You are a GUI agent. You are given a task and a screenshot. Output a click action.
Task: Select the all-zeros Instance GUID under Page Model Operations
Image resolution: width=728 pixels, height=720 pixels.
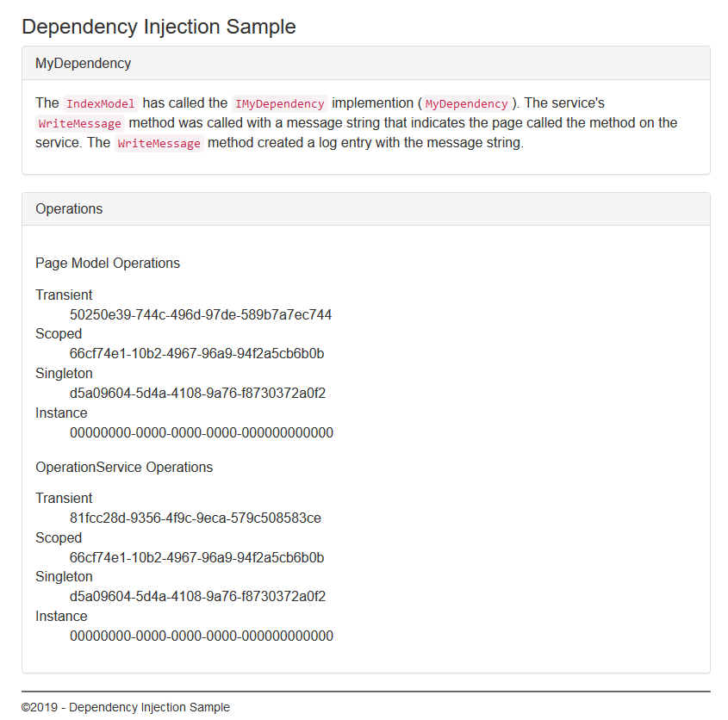[201, 432]
